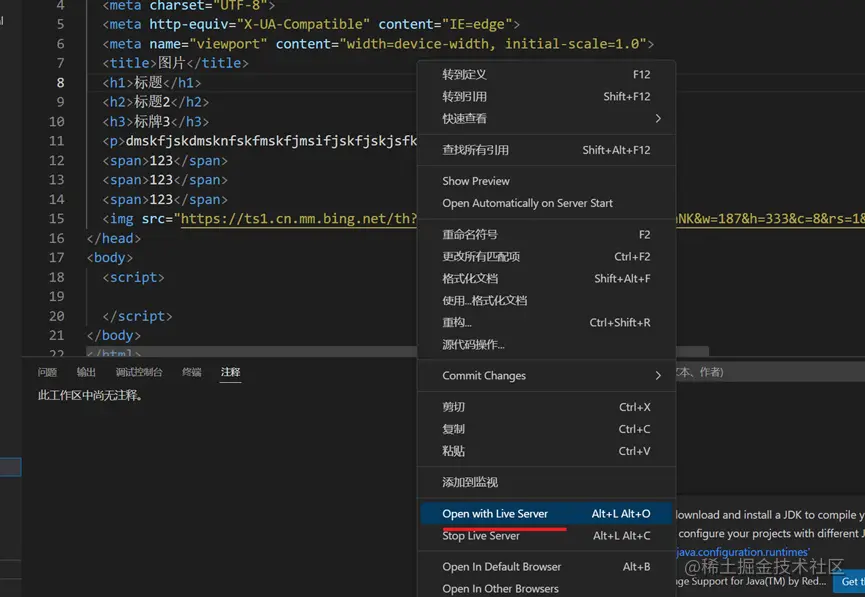Click line number 8 in the gutter
Viewport: 865px width, 597px height.
coord(60,83)
